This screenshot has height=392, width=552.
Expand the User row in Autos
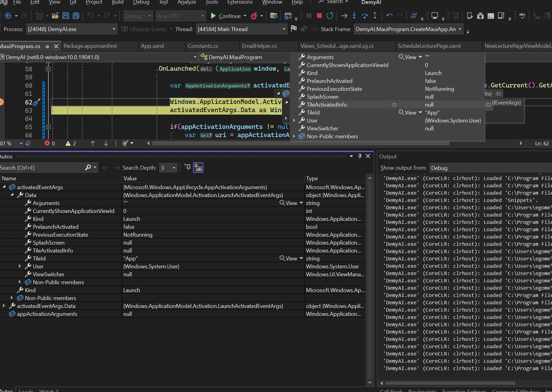tap(20, 266)
